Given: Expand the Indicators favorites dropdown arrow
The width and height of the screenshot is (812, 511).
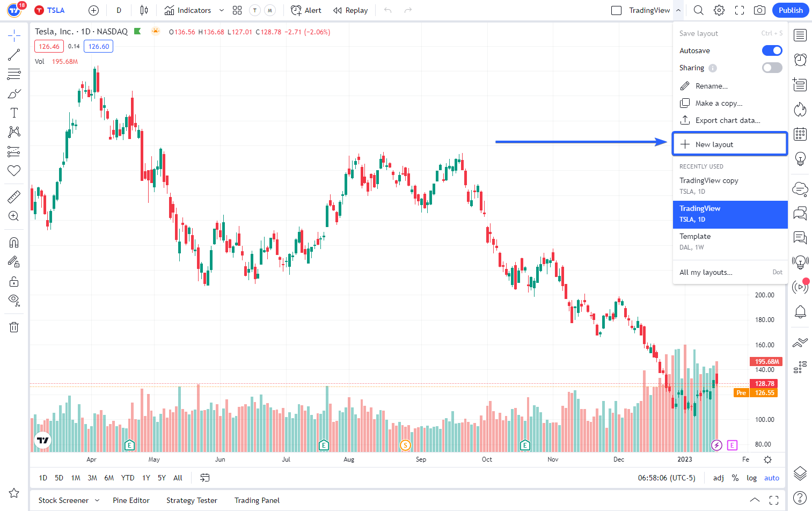Looking at the screenshot, I should pyautogui.click(x=221, y=10).
